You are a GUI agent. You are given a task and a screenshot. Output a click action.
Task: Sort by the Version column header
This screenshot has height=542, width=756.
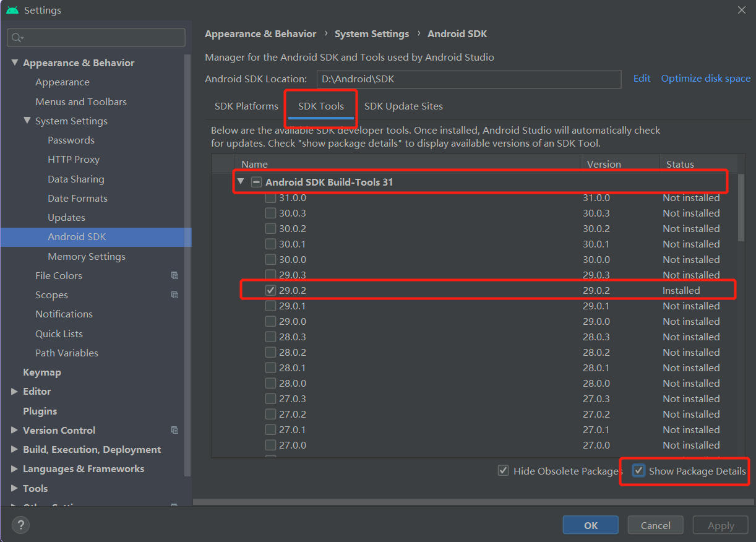click(619, 164)
